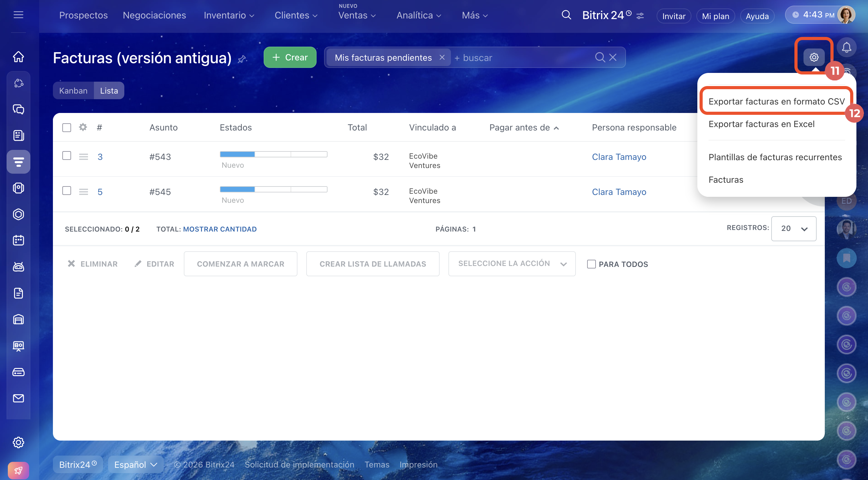Open hamburger menu at top left
The height and width of the screenshot is (480, 868).
click(x=18, y=15)
